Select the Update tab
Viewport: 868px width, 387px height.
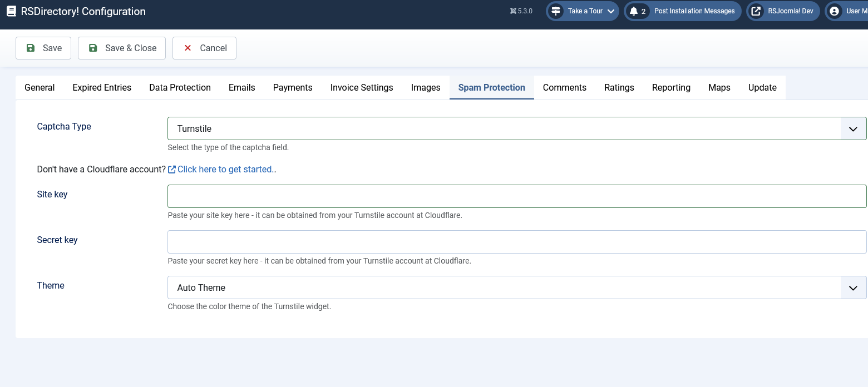[x=762, y=87]
